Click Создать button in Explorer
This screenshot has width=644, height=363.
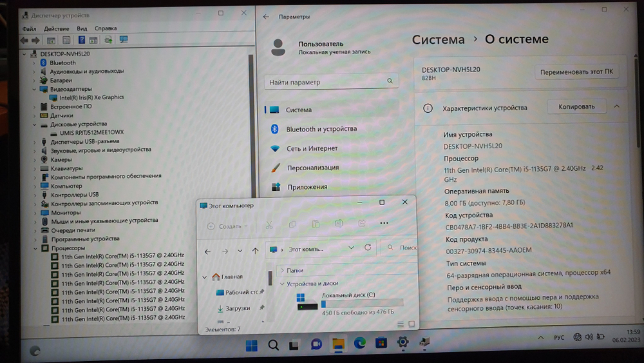227,226
